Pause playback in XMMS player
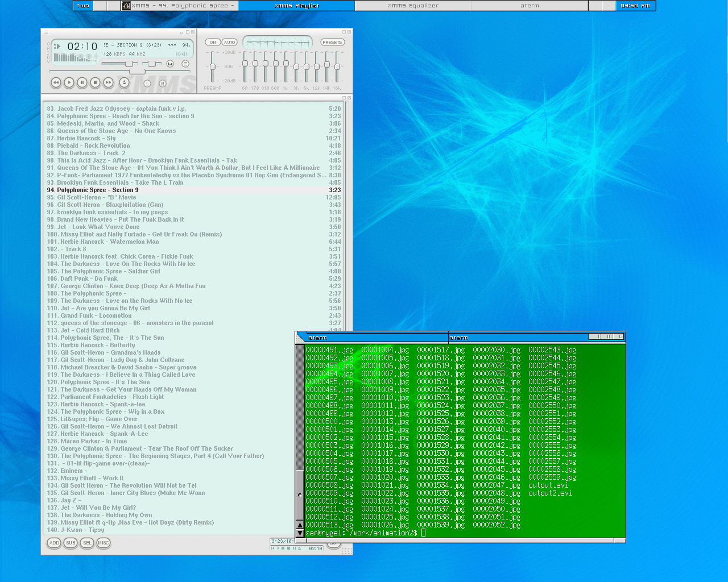728x582 pixels. tap(82, 82)
